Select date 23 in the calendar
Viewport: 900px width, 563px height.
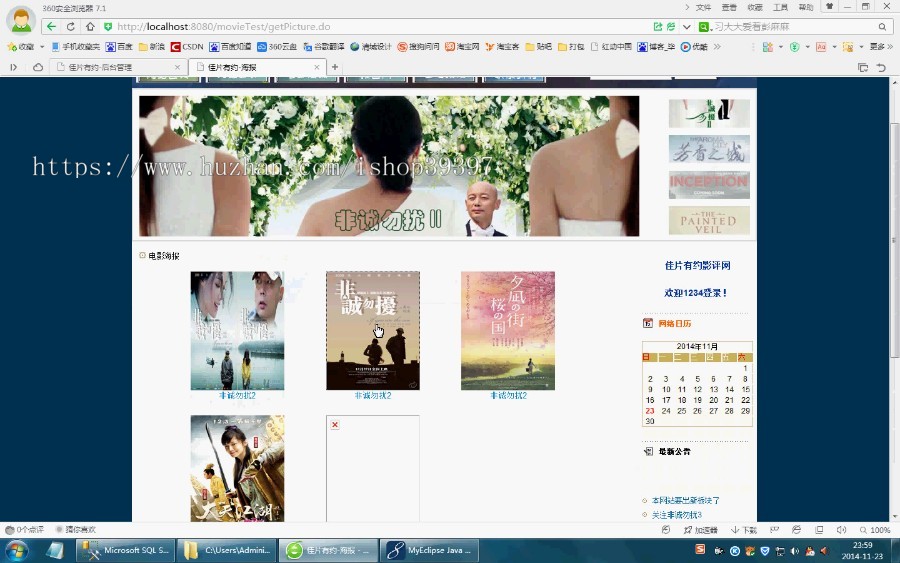[650, 411]
